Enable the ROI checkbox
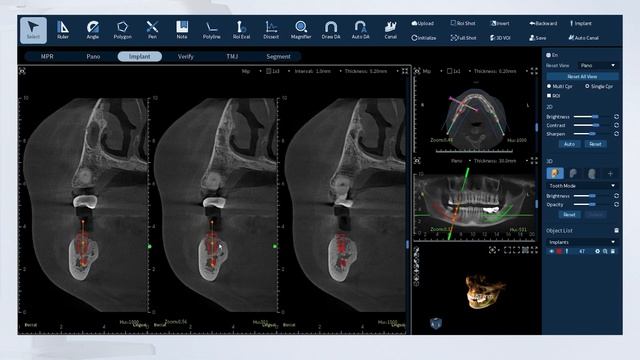Image resolution: width=640 pixels, height=360 pixels. [549, 96]
